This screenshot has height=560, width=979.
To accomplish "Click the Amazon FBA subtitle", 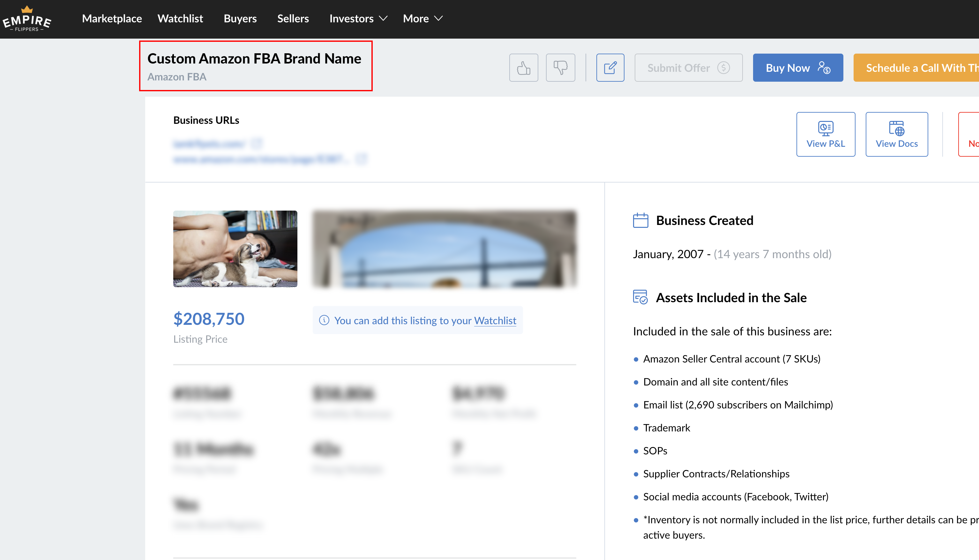I will 177,77.
